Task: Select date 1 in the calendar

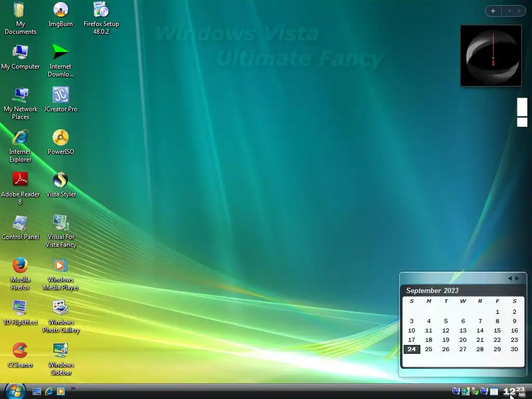Action: (x=497, y=312)
